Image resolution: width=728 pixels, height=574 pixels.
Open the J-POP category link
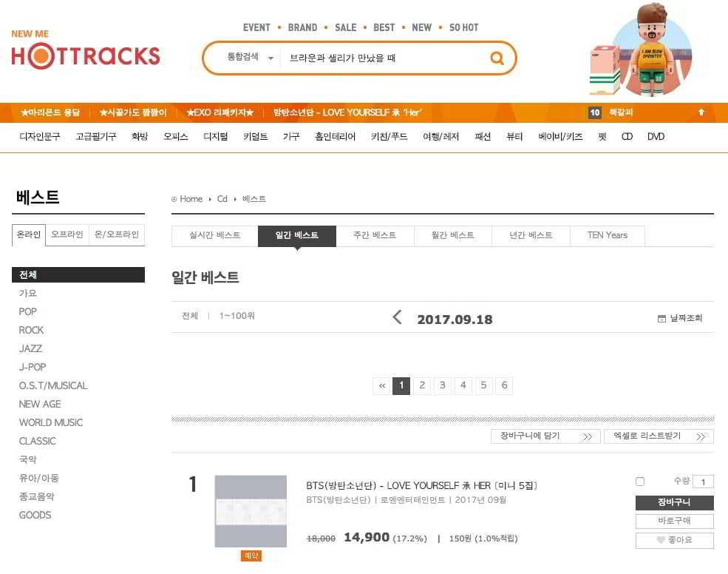click(x=33, y=367)
